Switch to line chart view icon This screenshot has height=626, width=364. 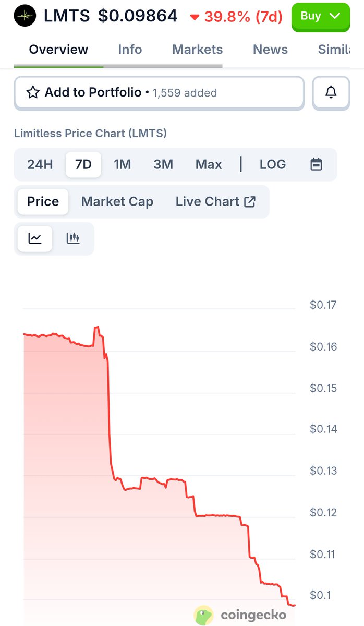tap(35, 239)
